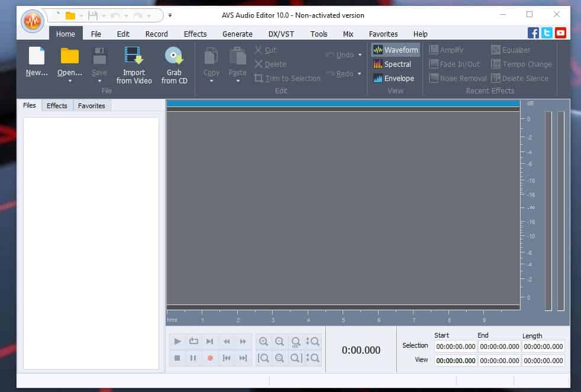Open the Help ribbon tab
The image size is (581, 392).
coord(420,34)
